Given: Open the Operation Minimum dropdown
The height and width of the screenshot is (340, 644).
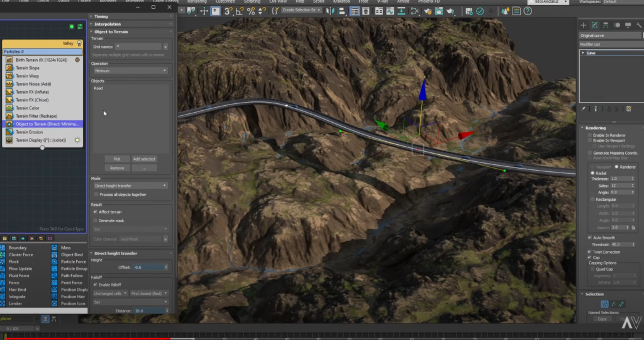Looking at the screenshot, I should 130,71.
